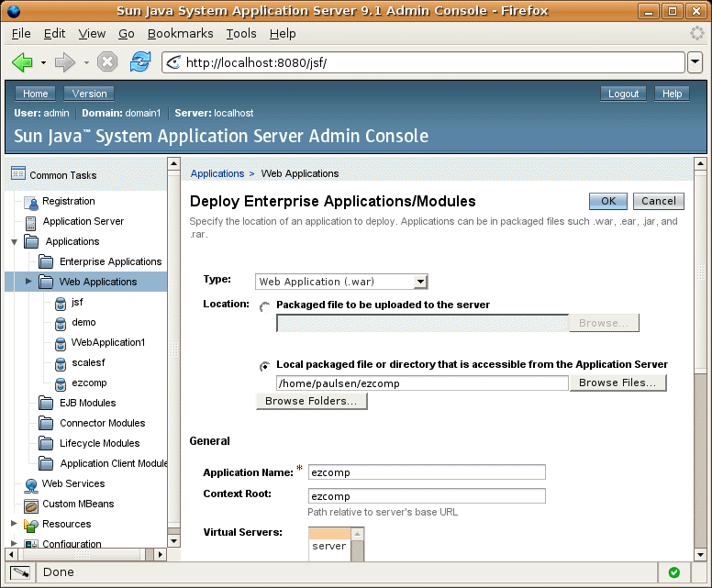This screenshot has height=588, width=712.
Task: Open the Tools menu
Action: 241,33
